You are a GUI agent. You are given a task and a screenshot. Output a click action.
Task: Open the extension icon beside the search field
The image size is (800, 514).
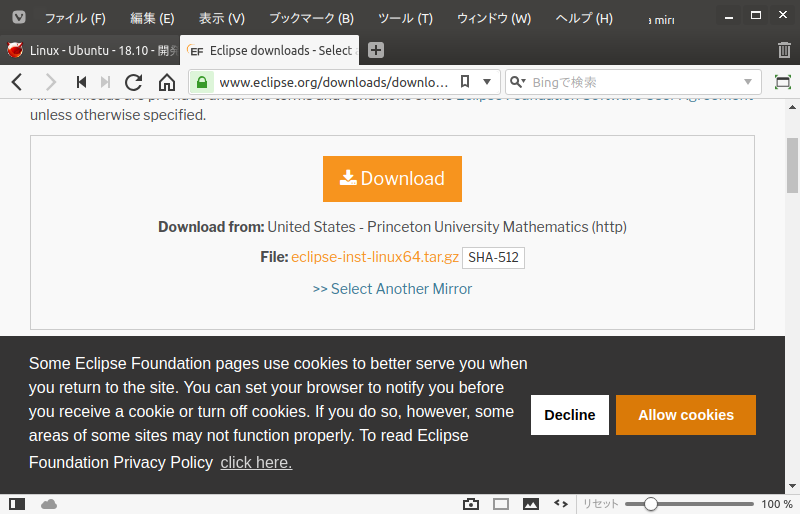coord(783,82)
